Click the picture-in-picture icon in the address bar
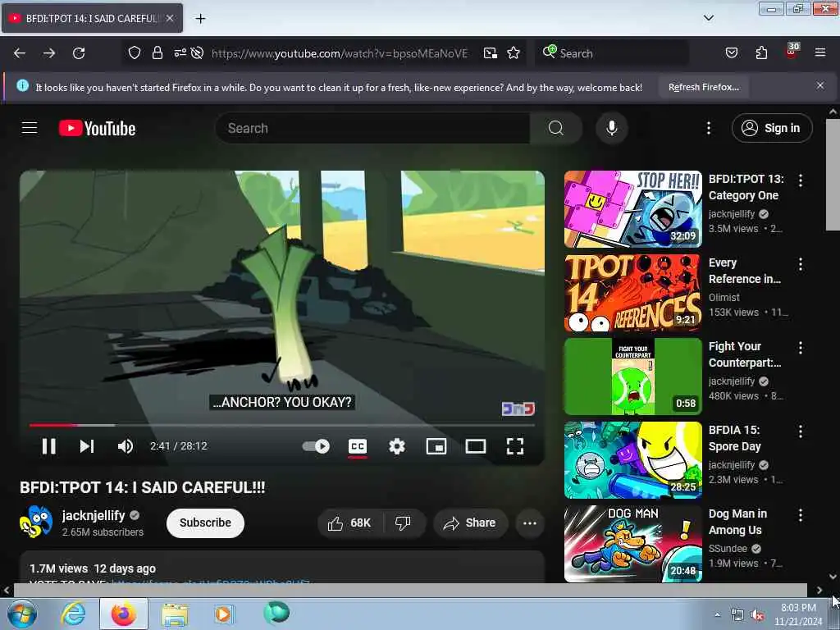Screen dimensions: 840x630 coord(491,53)
